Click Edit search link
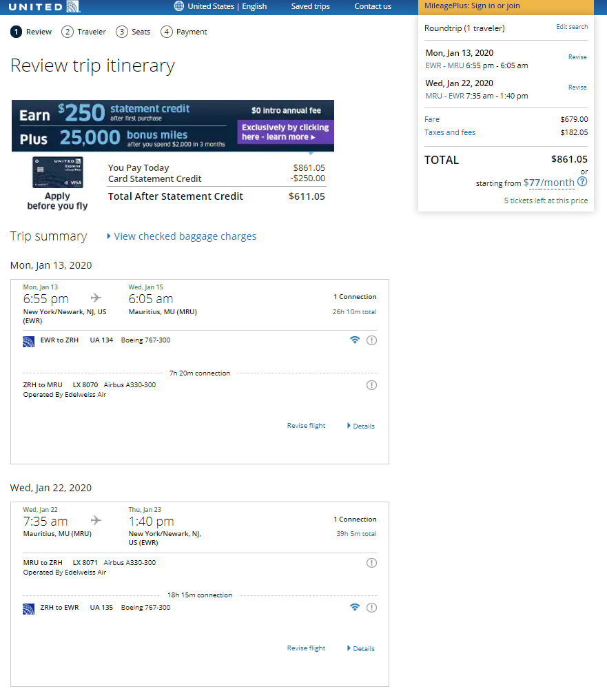Viewport: 607px width, 700px height. tap(572, 27)
